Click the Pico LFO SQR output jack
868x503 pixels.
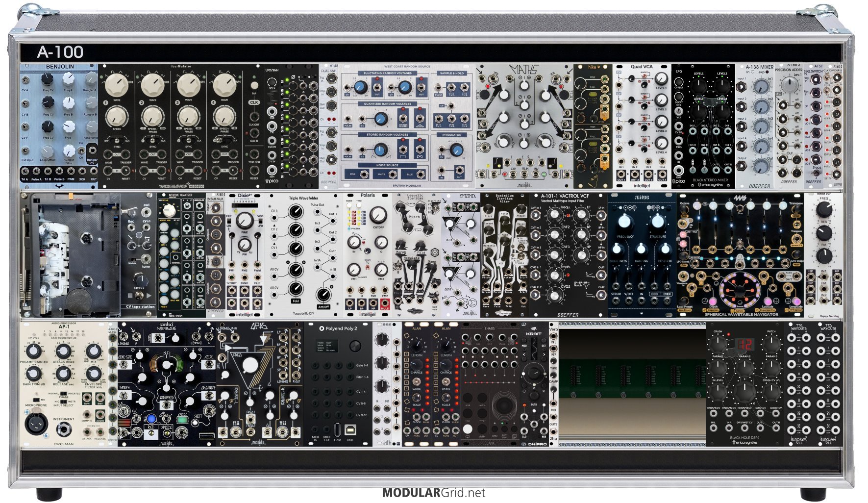(x=272, y=113)
